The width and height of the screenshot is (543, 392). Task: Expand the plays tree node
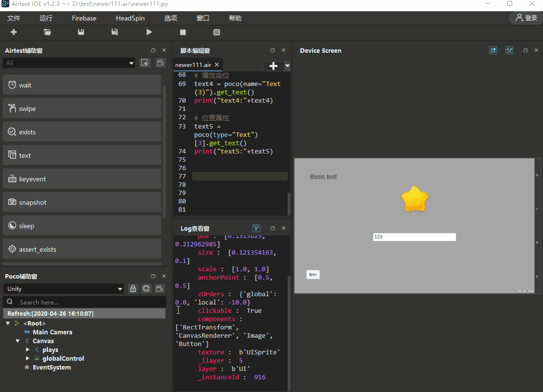click(28, 350)
